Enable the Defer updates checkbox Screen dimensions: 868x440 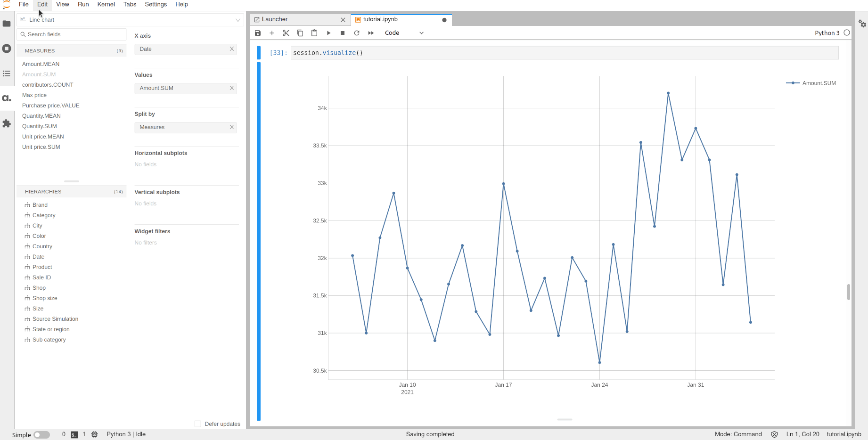pyautogui.click(x=198, y=424)
